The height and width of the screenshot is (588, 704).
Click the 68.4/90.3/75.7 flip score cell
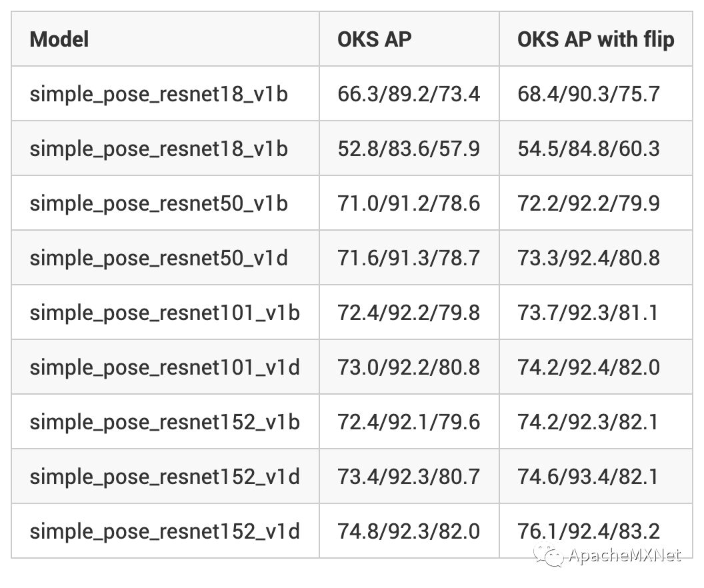[x=589, y=94]
